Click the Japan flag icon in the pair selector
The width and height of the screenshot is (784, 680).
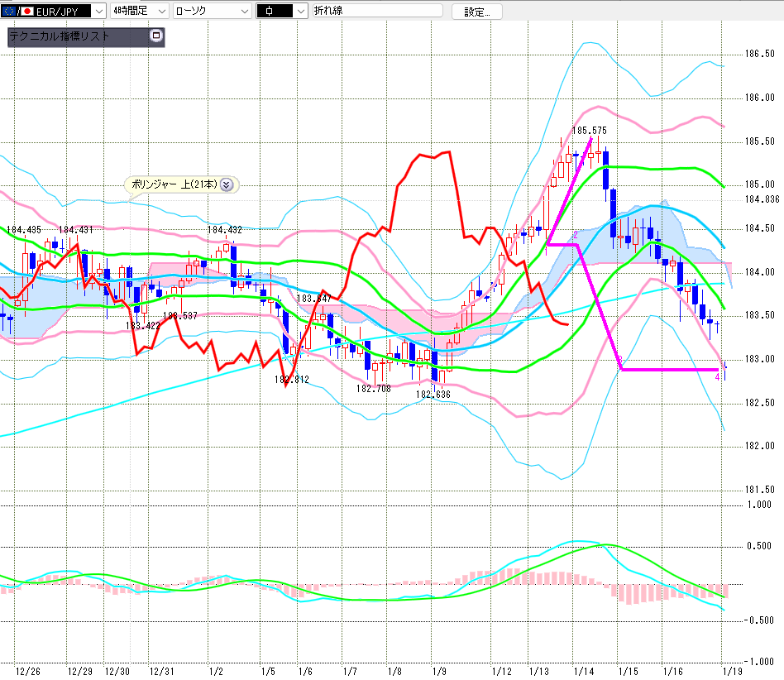(27, 12)
